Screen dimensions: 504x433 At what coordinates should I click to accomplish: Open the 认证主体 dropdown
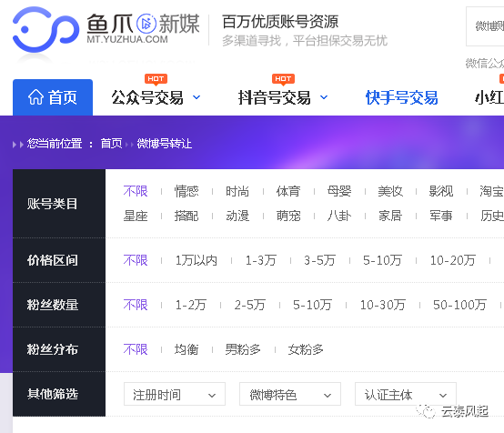(406, 394)
